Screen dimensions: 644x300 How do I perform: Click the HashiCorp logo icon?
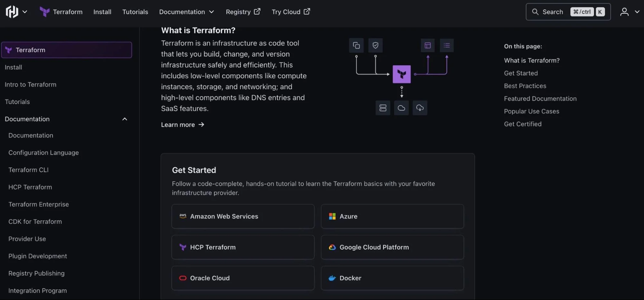(x=12, y=12)
